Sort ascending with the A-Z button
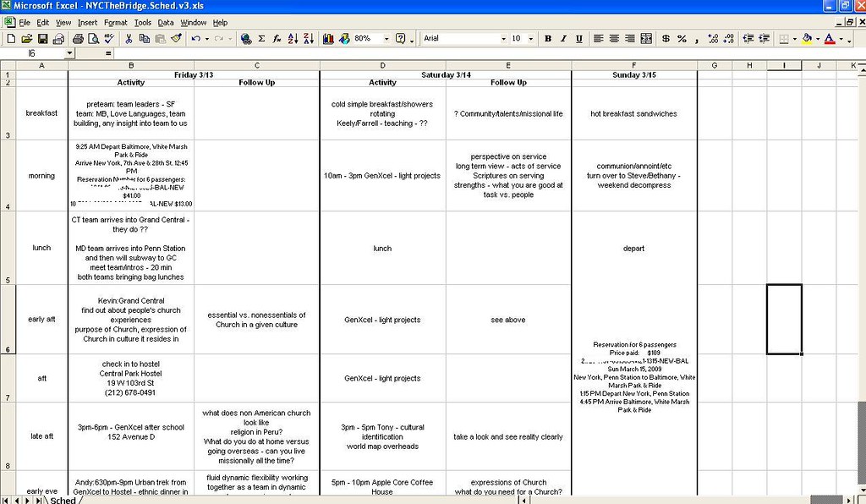The width and height of the screenshot is (866, 504). tap(293, 39)
